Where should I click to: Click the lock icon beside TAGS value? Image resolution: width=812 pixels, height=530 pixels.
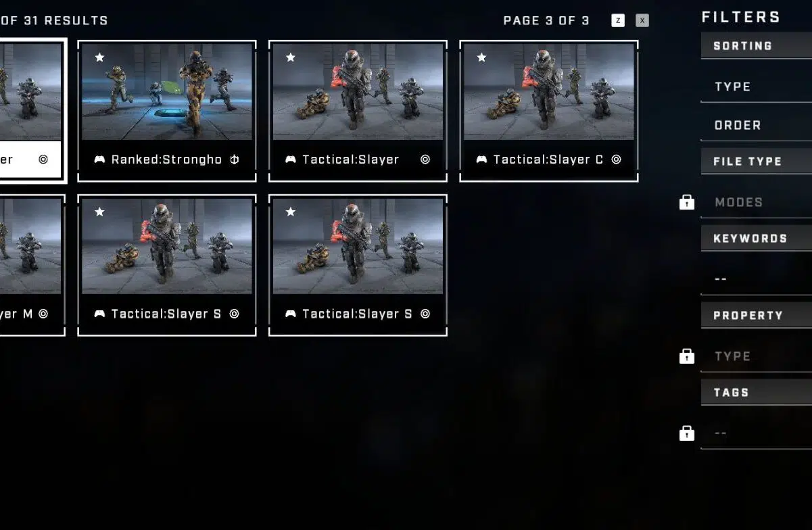pyautogui.click(x=687, y=433)
